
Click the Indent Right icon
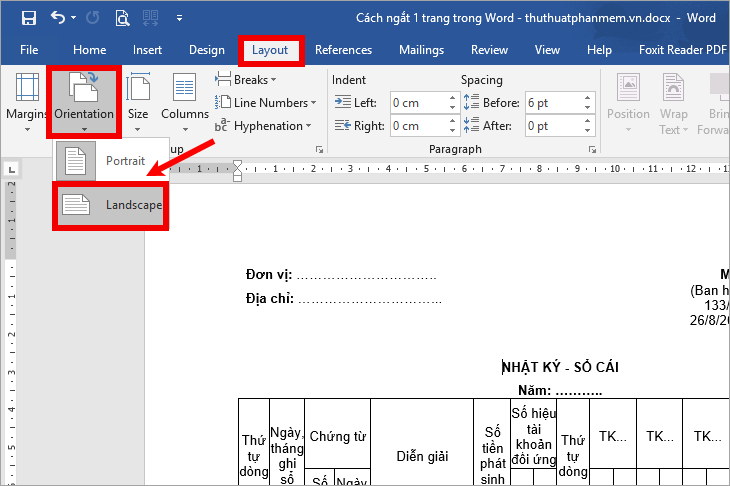[x=343, y=125]
